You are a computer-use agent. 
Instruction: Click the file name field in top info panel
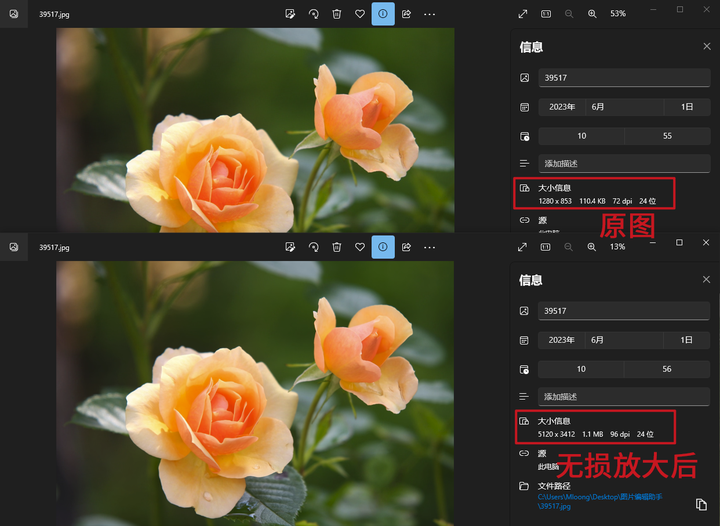tap(624, 78)
